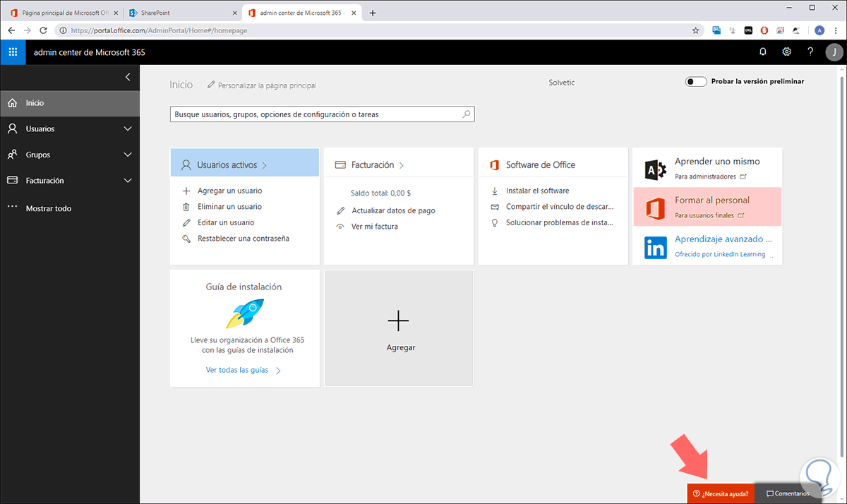
Task: Click the pencil icon next to Personalizar
Action: (211, 85)
